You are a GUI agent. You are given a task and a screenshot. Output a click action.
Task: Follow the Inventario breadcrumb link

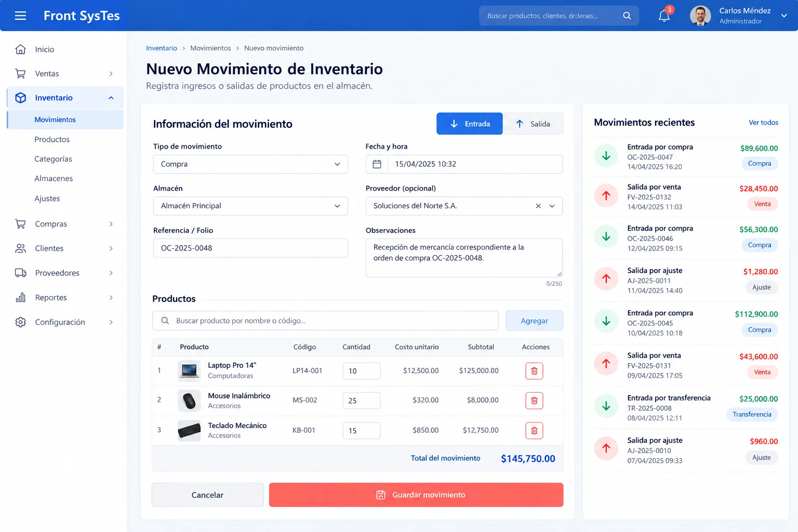coord(162,48)
